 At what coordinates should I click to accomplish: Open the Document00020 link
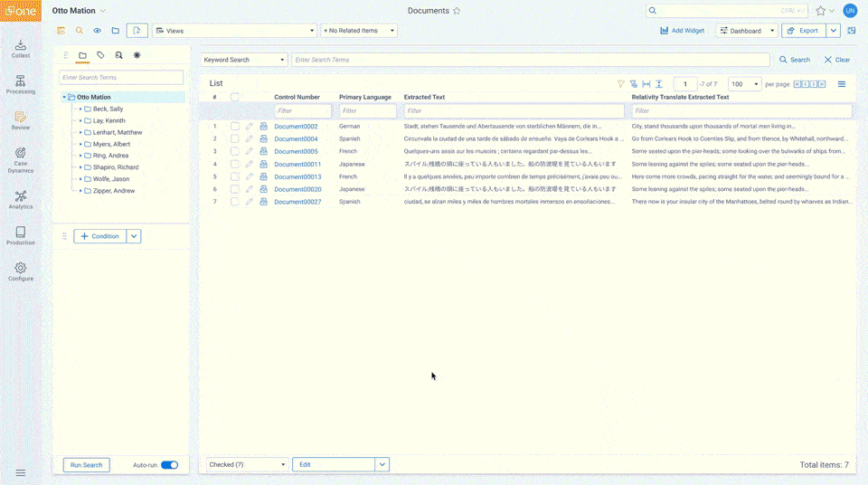click(x=297, y=189)
